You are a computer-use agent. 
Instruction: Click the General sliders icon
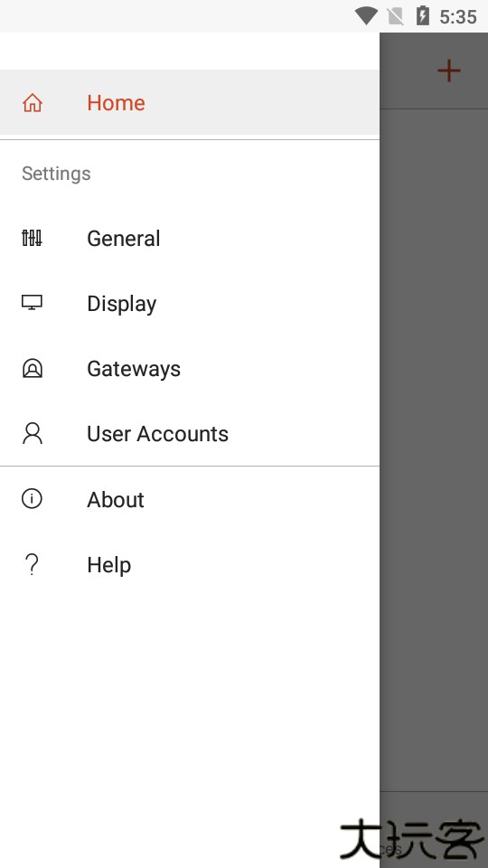click(33, 238)
